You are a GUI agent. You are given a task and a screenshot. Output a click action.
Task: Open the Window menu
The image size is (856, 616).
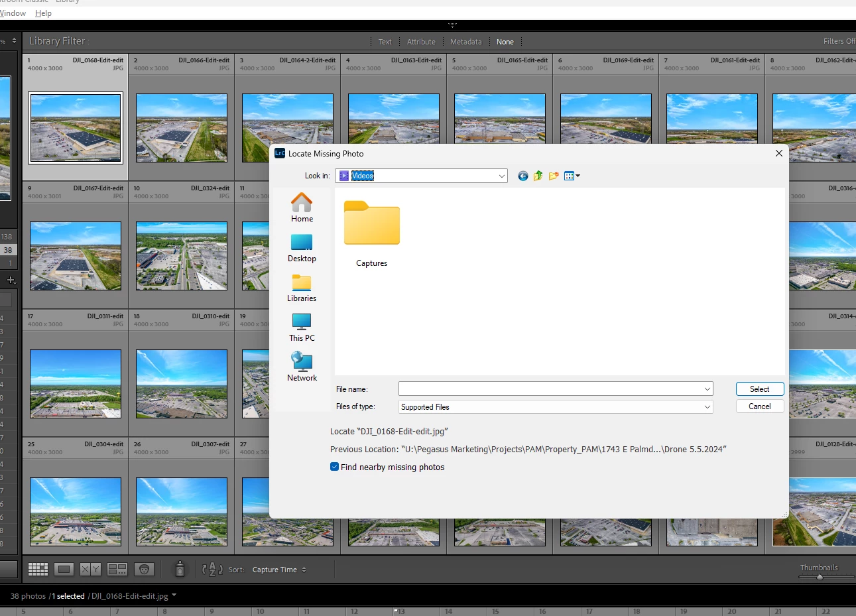coord(13,13)
